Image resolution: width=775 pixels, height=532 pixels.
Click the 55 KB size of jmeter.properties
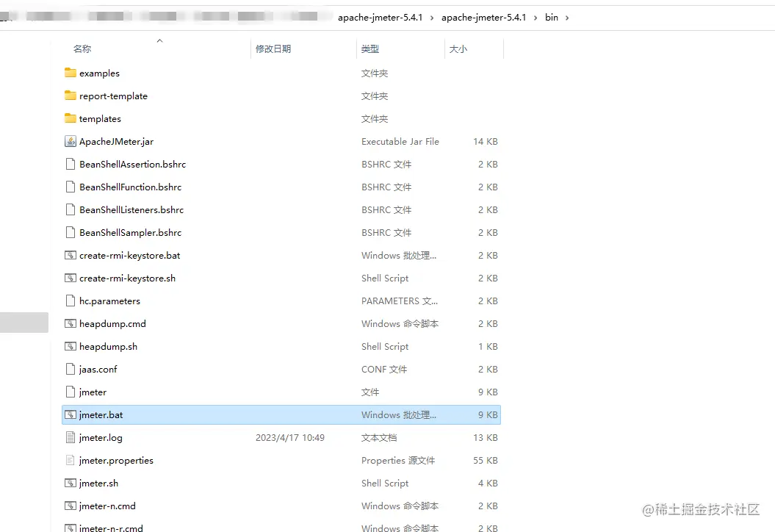click(486, 460)
